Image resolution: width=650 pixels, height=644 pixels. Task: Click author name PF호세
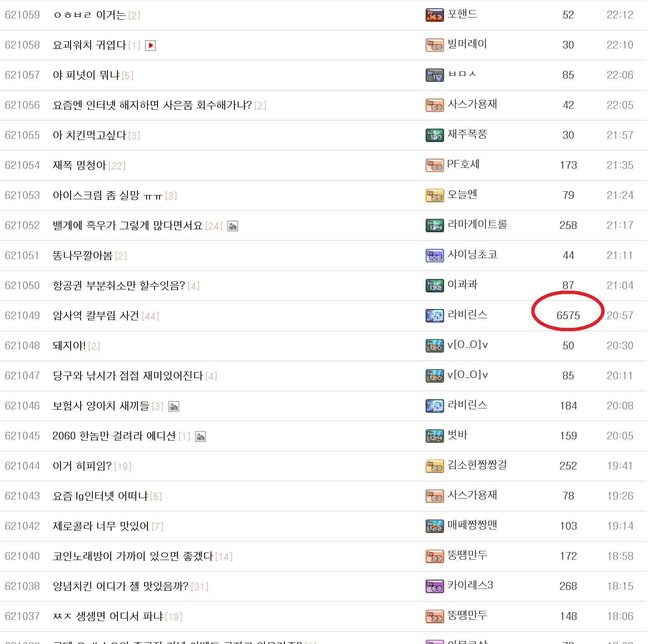(x=463, y=164)
